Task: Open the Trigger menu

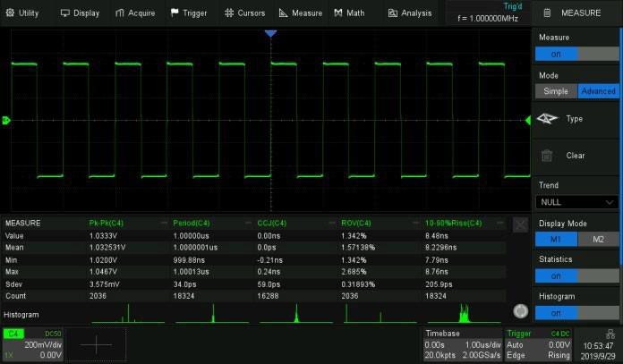Action: [189, 13]
